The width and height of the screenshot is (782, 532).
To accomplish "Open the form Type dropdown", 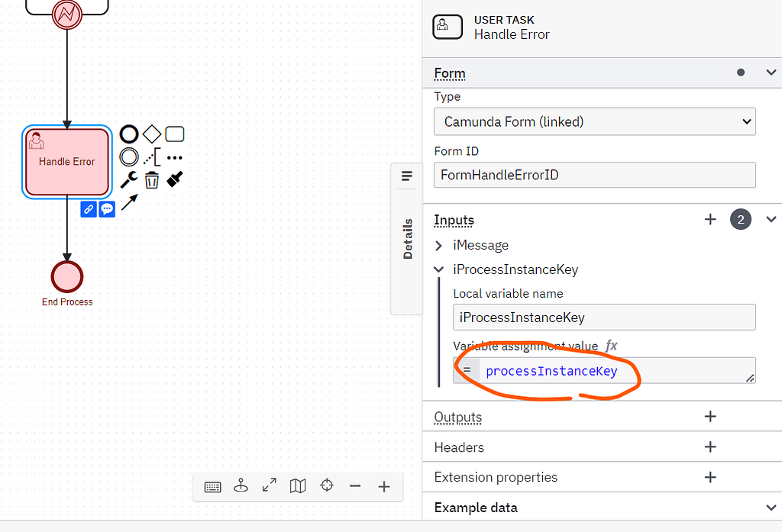I will [595, 121].
